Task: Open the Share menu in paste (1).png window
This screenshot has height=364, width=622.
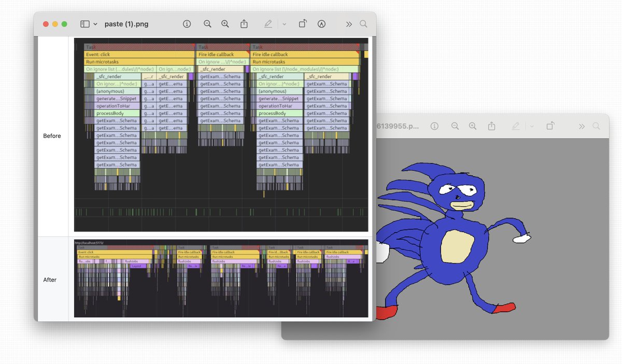Action: point(244,24)
